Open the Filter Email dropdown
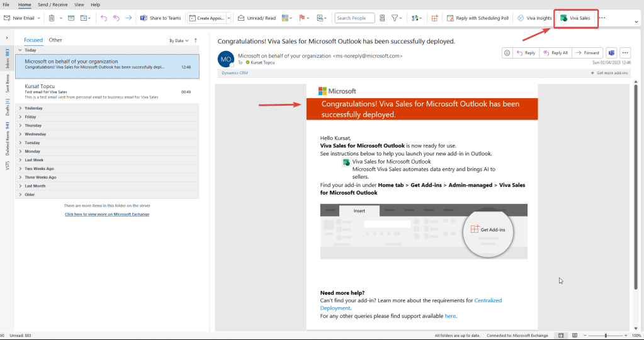 [x=397, y=18]
